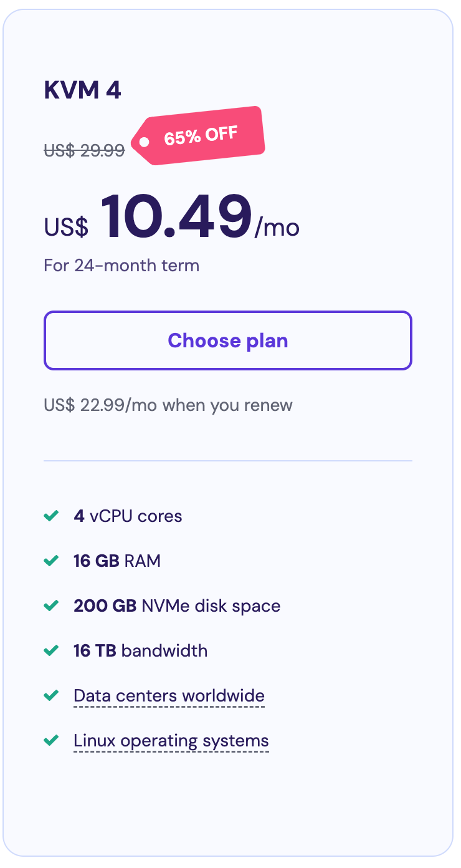The image size is (461, 868).
Task: Click the checkmark beside Linux operating systems
Action: [50, 741]
